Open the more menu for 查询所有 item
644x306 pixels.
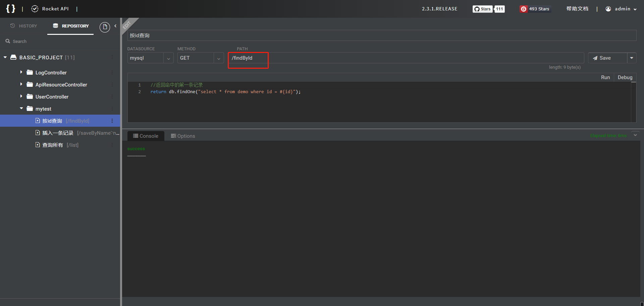pyautogui.click(x=112, y=145)
